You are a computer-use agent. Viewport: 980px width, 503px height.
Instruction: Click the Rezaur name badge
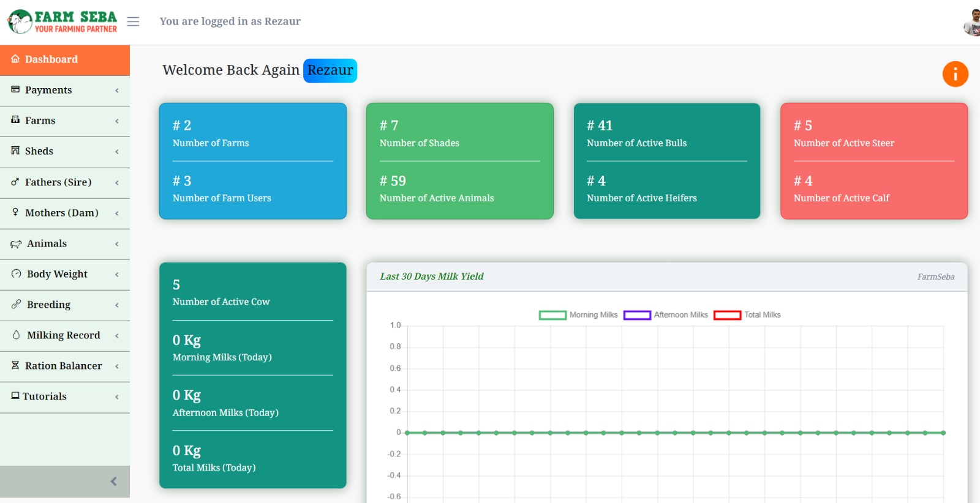(330, 70)
